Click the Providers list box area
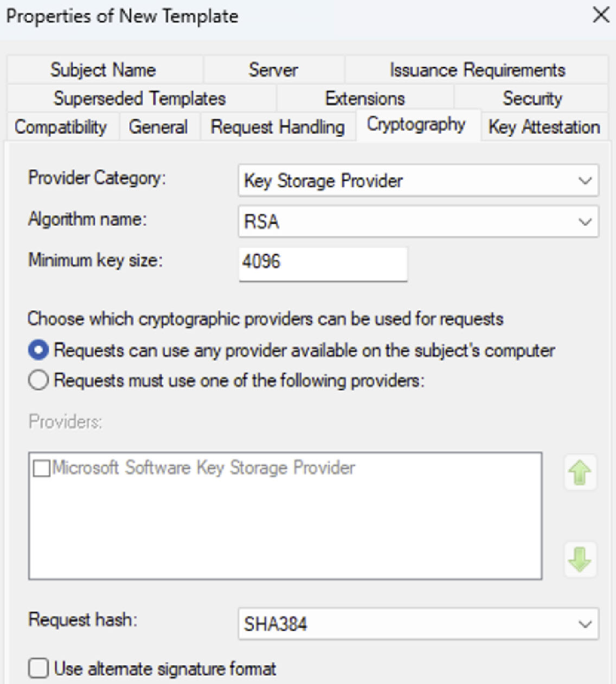The width and height of the screenshot is (616, 684). [285, 516]
